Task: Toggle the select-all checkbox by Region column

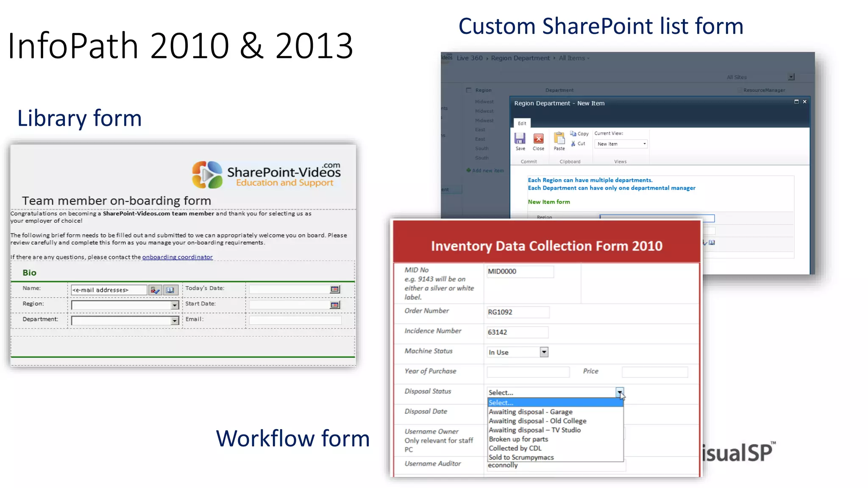Action: (469, 90)
